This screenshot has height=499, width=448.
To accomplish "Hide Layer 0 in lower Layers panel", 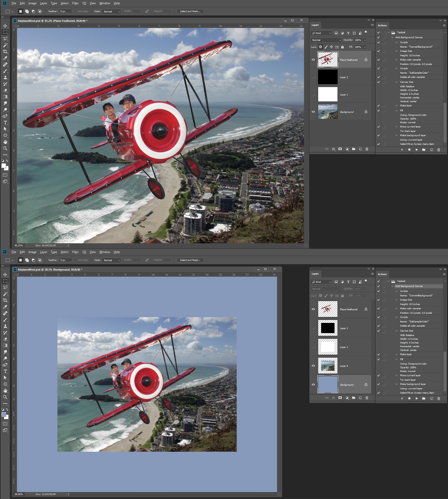I will (x=313, y=366).
